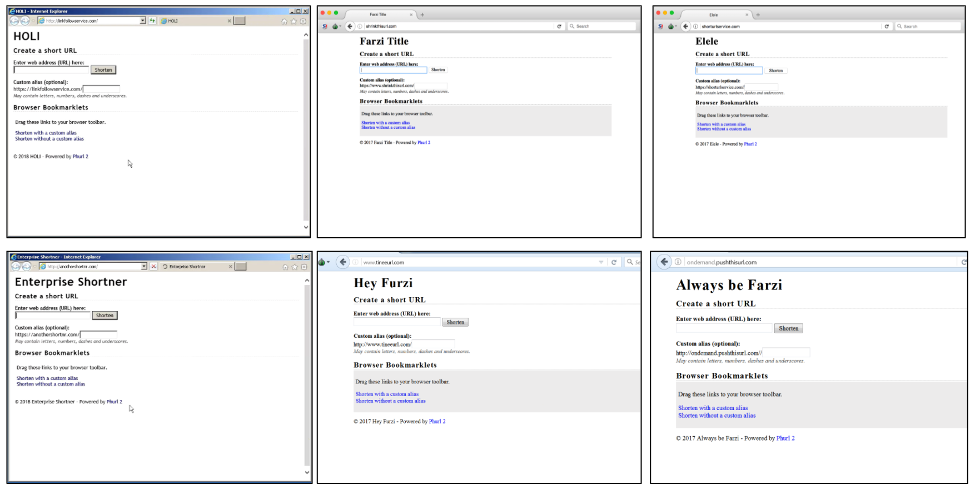The image size is (980, 495).
Task: Click the home icon in HOLI Internet Explorer window
Action: (285, 21)
